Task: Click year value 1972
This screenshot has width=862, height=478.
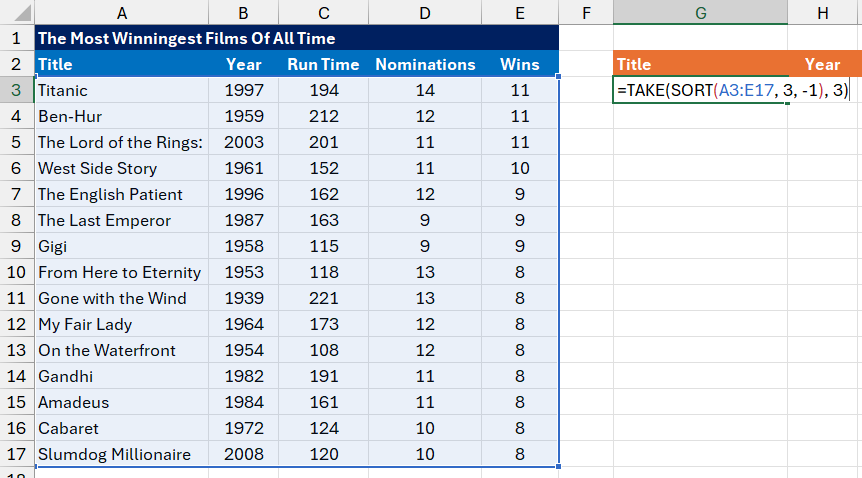Action: click(x=244, y=428)
